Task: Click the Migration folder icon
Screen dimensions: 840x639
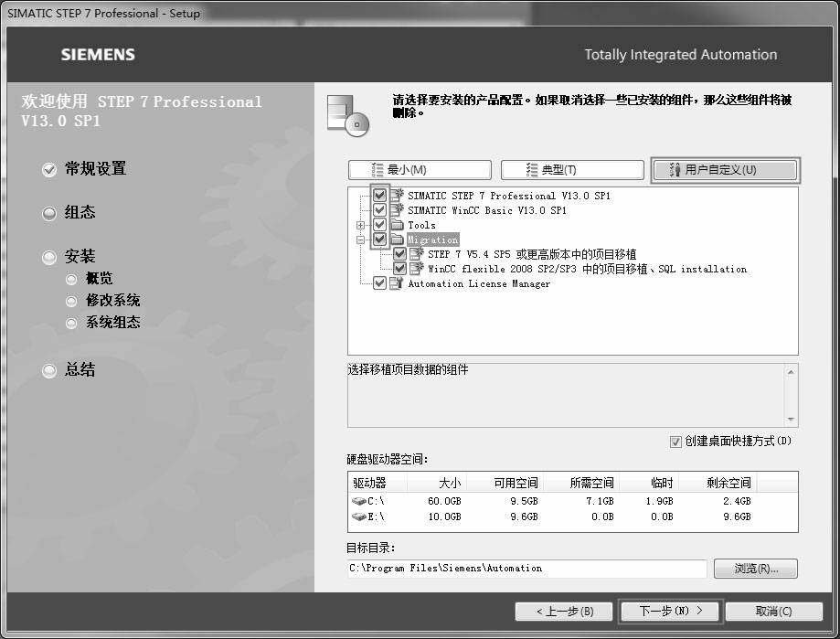Action: coord(397,239)
